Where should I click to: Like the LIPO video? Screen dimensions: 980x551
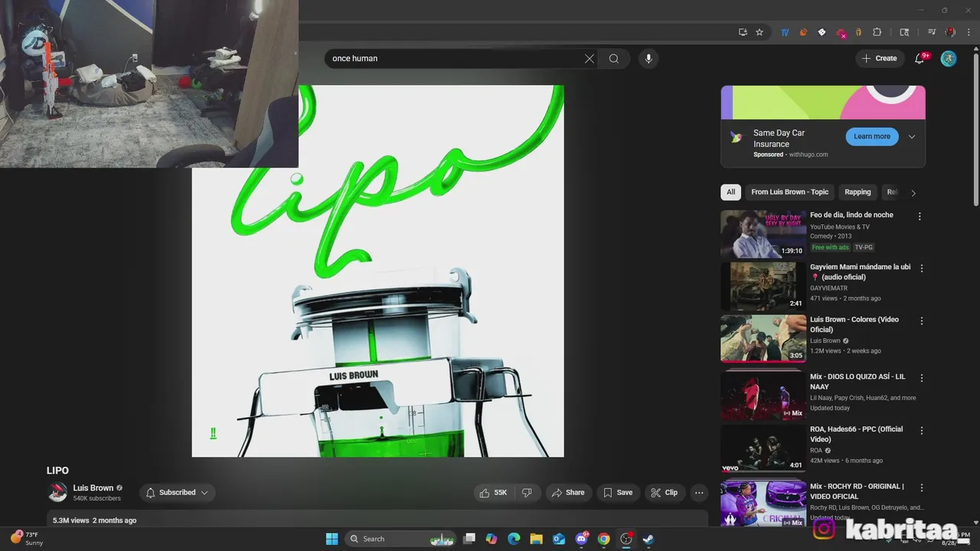point(494,493)
